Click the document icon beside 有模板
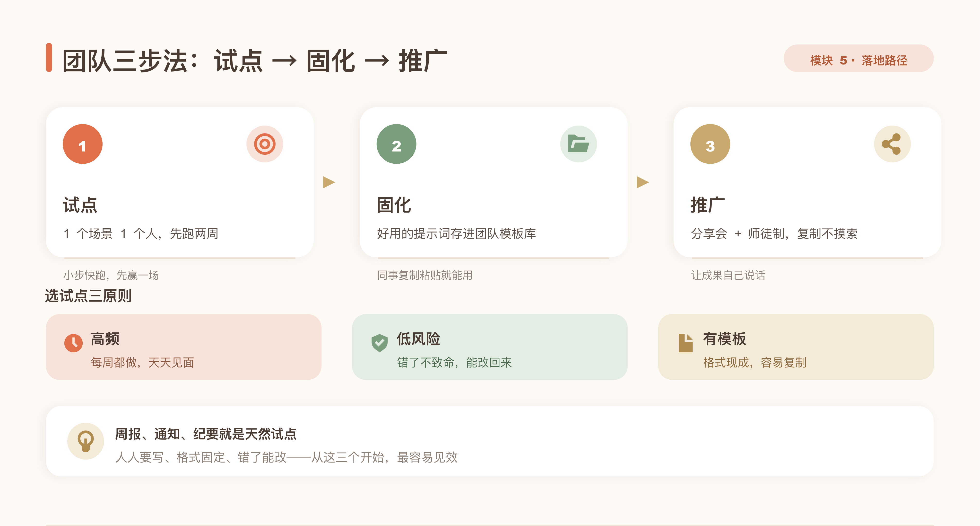980x526 pixels. tap(685, 343)
